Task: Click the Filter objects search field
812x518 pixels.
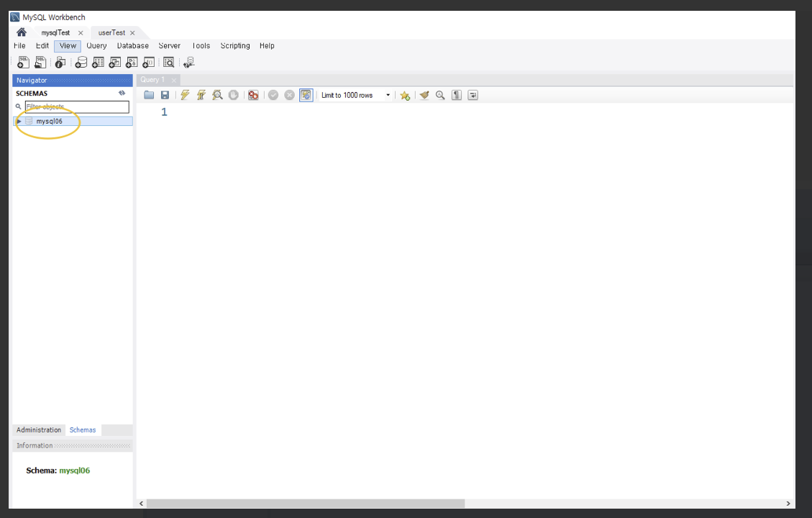Action: pos(77,106)
